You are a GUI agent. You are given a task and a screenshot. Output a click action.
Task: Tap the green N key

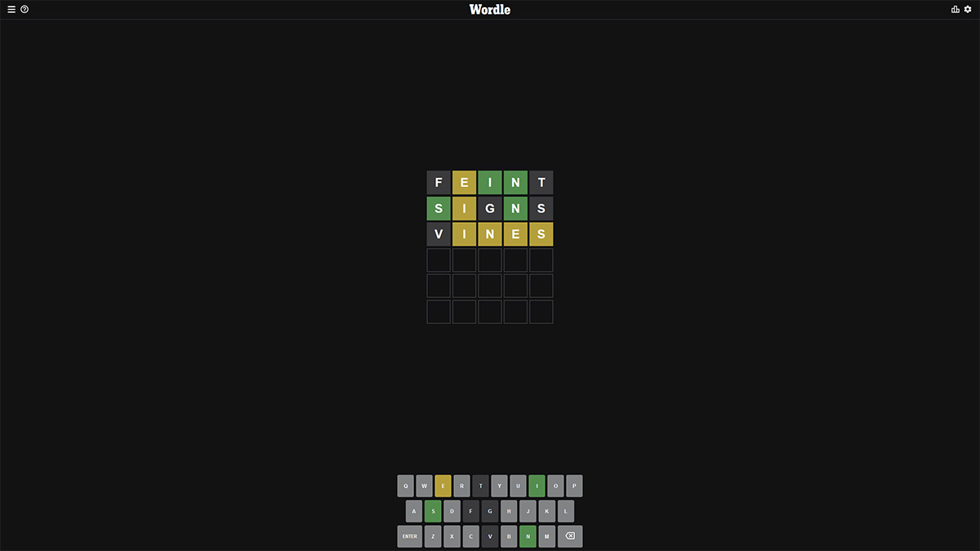(528, 536)
